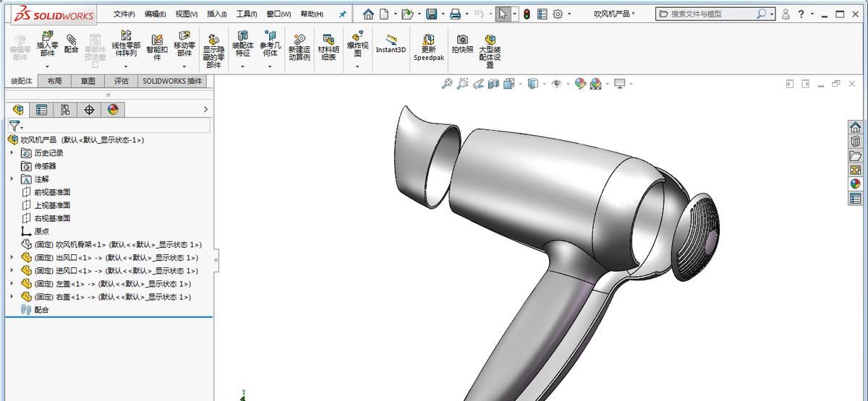The width and height of the screenshot is (868, 401).
Task: Pin the menu bar with pushpin icon
Action: point(342,14)
